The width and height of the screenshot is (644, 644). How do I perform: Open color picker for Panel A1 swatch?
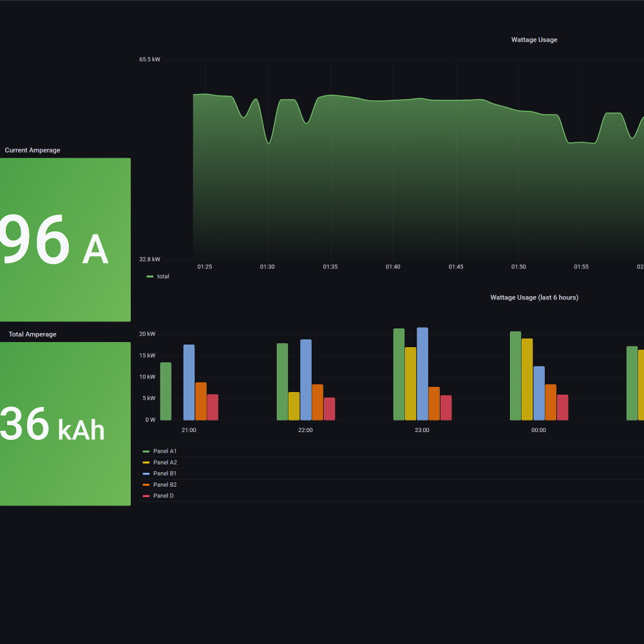point(146,451)
